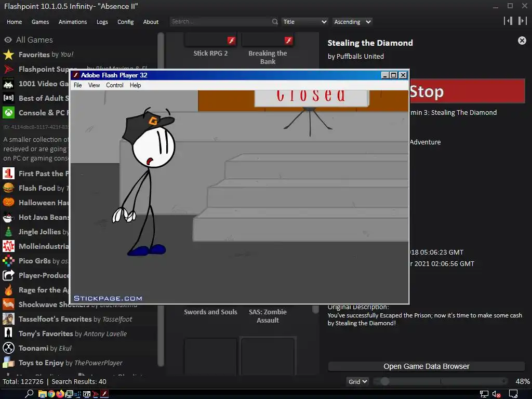Open the Config page
This screenshot has height=399, width=532.
point(126,22)
